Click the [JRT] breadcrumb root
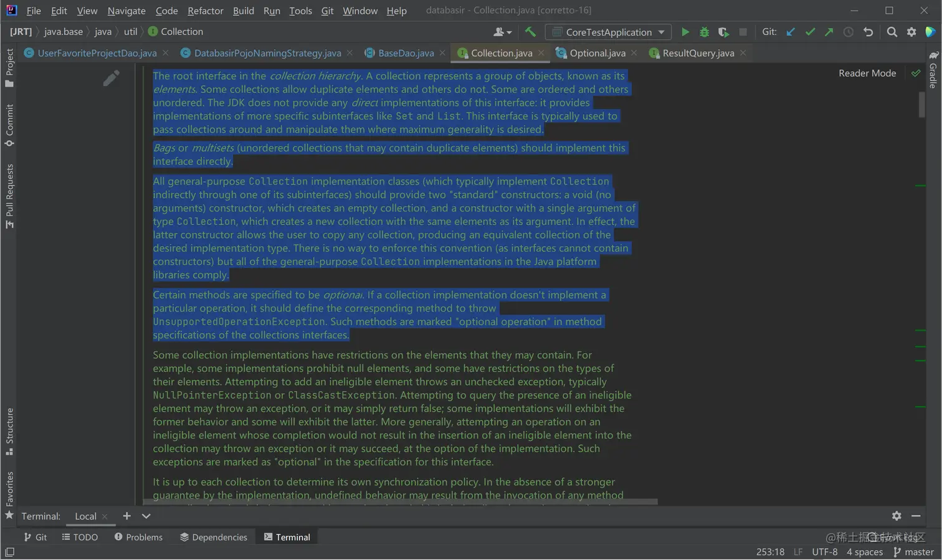 click(21, 32)
